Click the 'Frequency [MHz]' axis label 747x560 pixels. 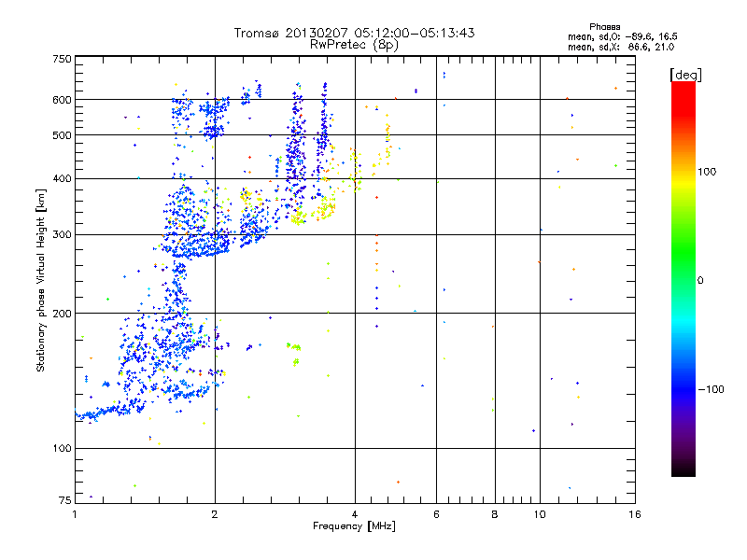[354, 526]
